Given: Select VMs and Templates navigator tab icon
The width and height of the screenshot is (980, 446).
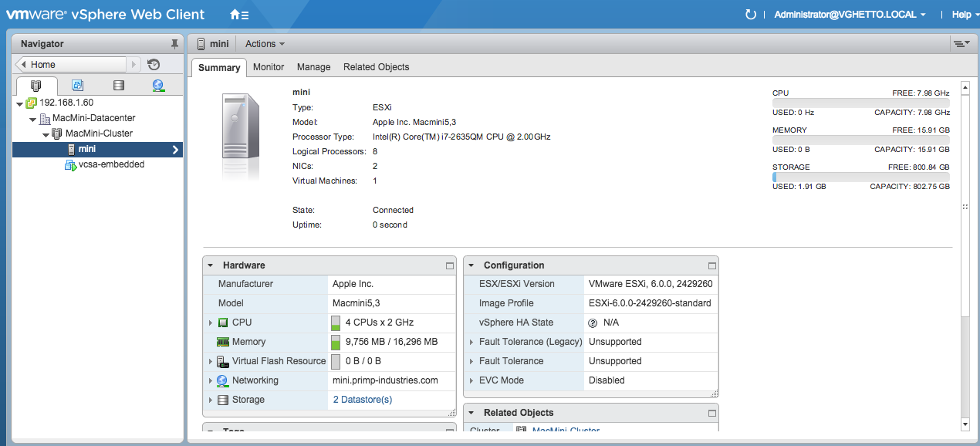Looking at the screenshot, I should pos(77,86).
